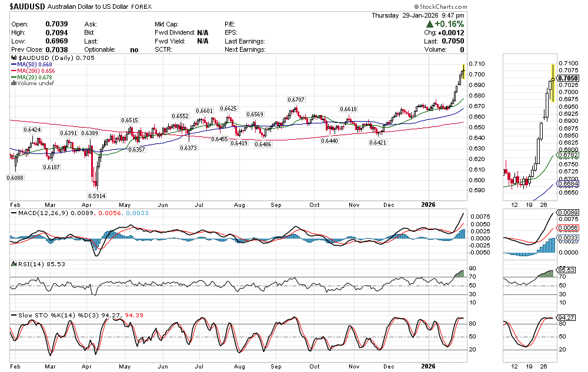This screenshot has height=372, width=588.
Task: Click the 85.53 RSI value tag on right panel
Action: 567,270
